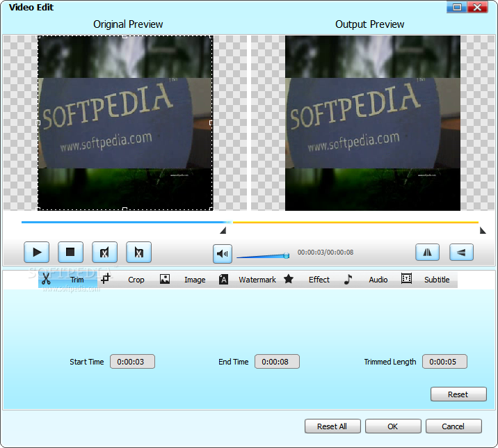Click the Audio music note icon
Viewport: 498px width, 448px height.
[x=348, y=279]
